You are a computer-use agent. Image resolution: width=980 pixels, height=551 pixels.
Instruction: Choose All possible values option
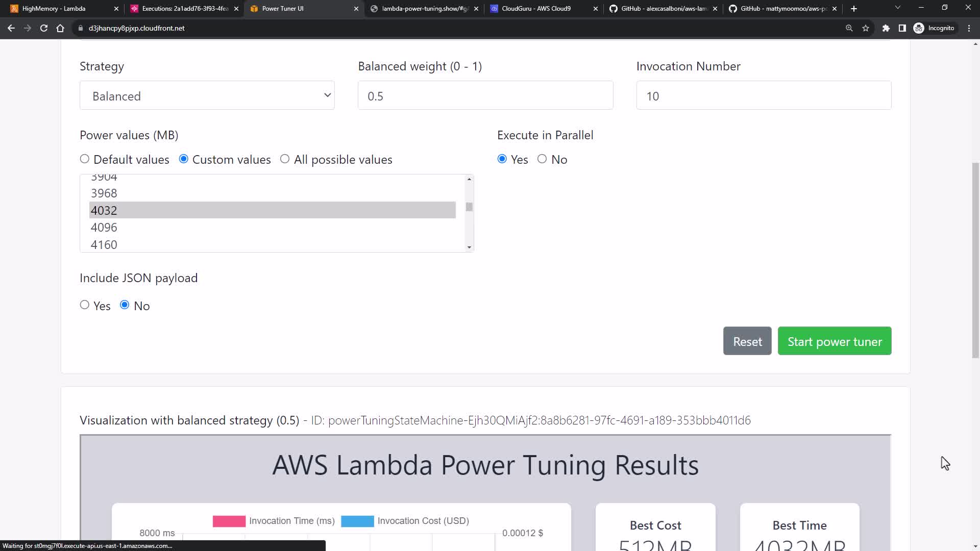pyautogui.click(x=285, y=159)
